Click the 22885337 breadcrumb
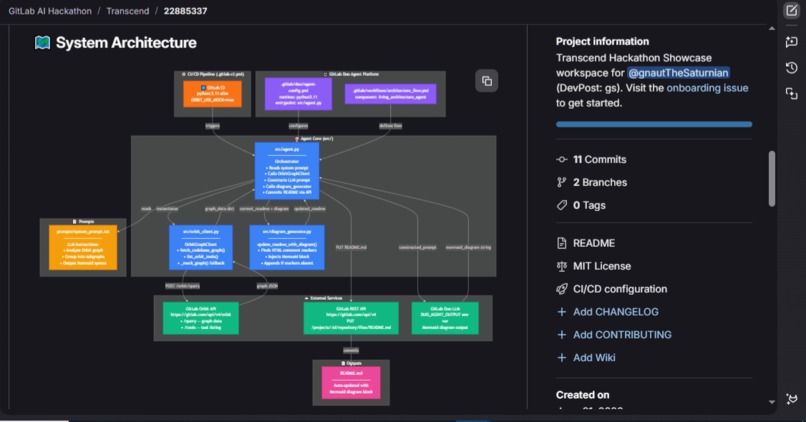The height and width of the screenshot is (422, 806). click(x=186, y=11)
